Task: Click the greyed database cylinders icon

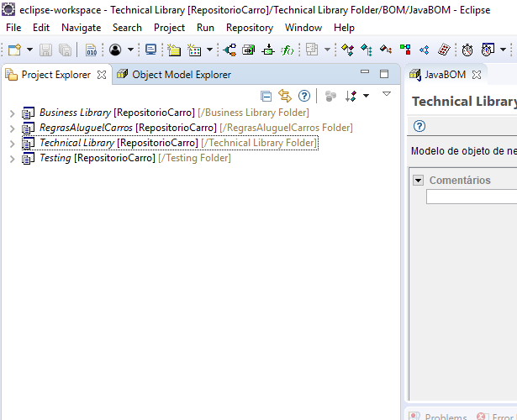Action: pyautogui.click(x=330, y=97)
